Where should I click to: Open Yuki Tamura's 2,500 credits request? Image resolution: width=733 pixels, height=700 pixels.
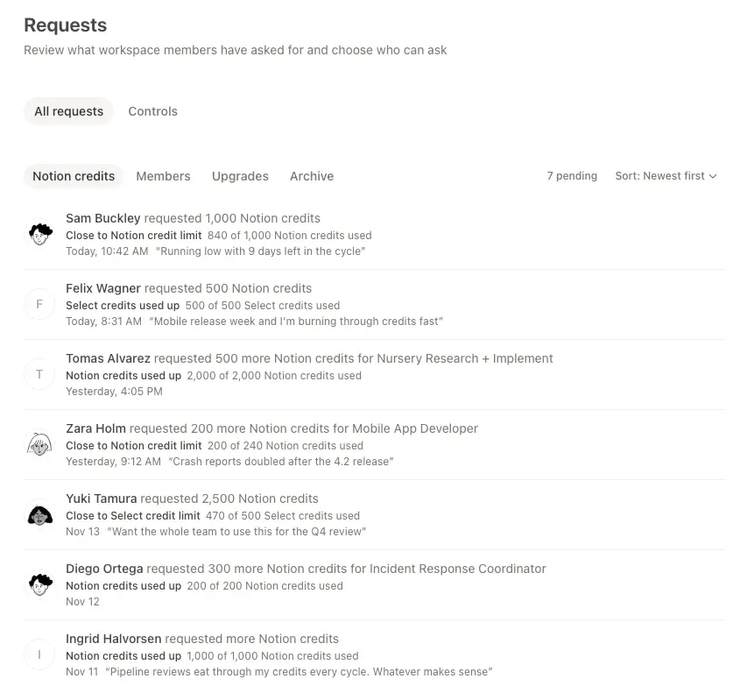375,515
